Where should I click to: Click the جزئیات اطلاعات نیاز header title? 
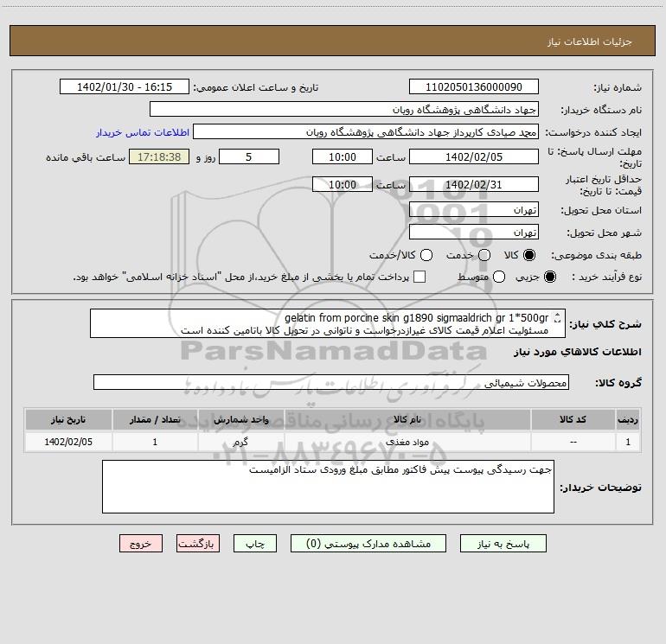pyautogui.click(x=590, y=41)
